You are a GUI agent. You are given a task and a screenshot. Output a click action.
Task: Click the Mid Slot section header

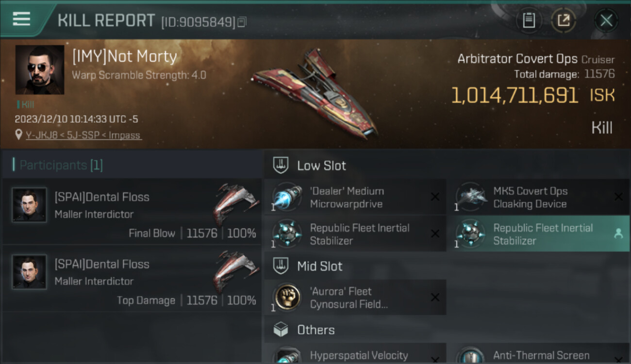(319, 266)
